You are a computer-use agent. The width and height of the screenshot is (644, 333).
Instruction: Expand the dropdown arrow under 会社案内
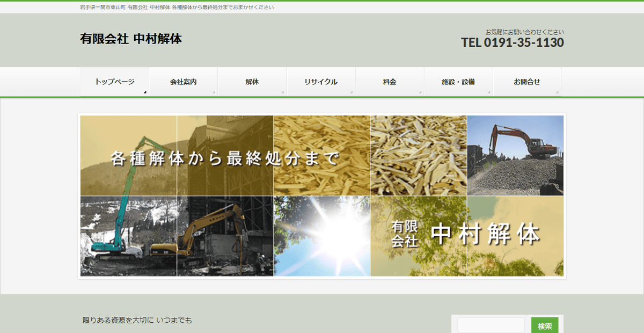214,91
